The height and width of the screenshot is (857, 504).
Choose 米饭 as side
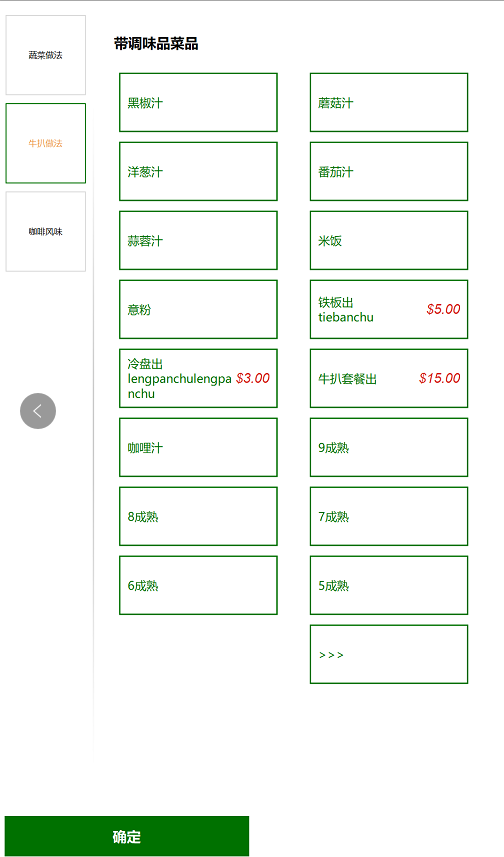coord(389,240)
